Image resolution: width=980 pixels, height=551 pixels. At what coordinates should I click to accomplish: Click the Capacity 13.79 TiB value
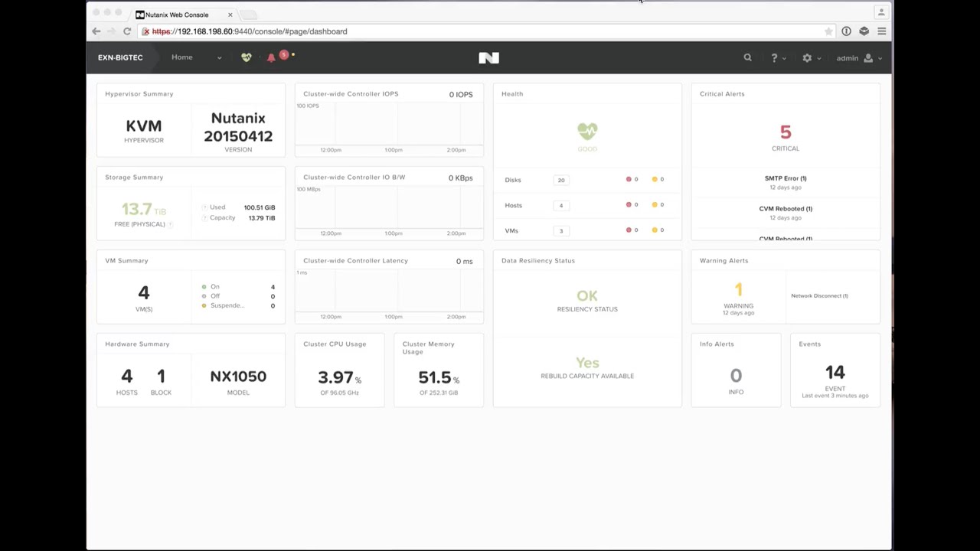(x=262, y=218)
